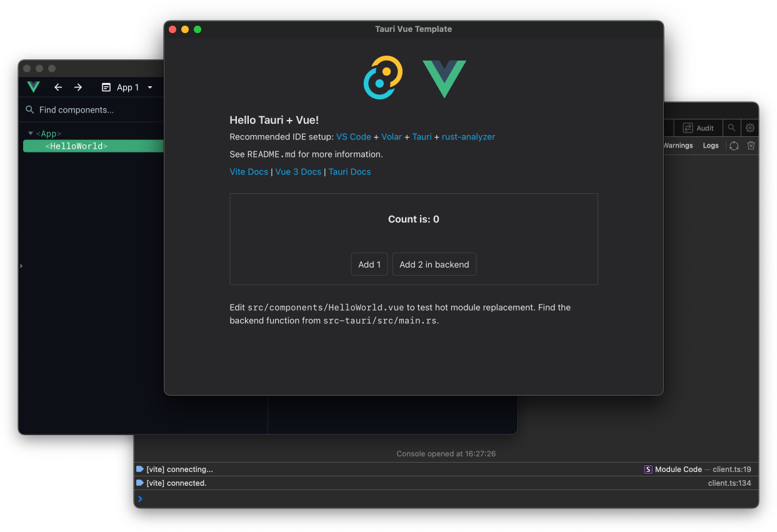Open the Vue 3 Docs link
The height and width of the screenshot is (532, 777).
[298, 172]
